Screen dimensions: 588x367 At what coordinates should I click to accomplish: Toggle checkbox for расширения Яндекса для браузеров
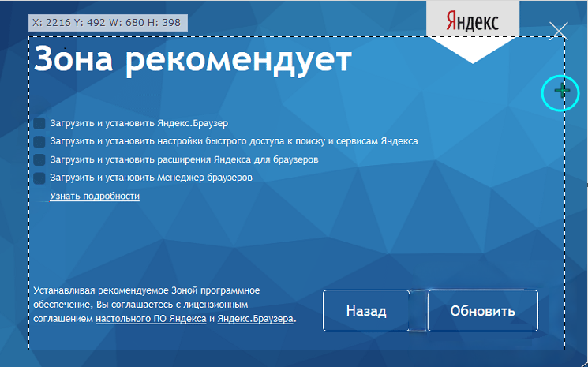(39, 159)
